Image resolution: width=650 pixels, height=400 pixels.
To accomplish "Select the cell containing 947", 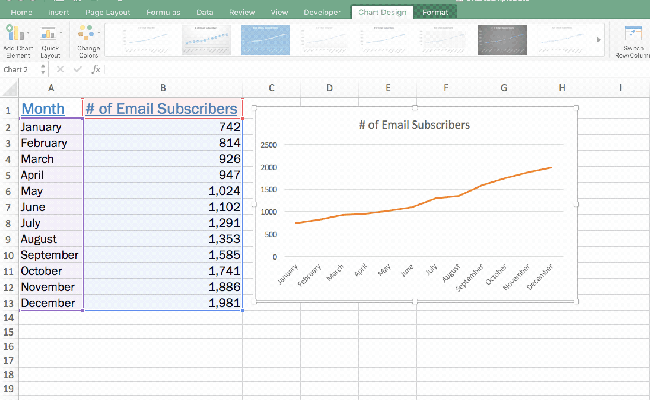I will tap(163, 175).
